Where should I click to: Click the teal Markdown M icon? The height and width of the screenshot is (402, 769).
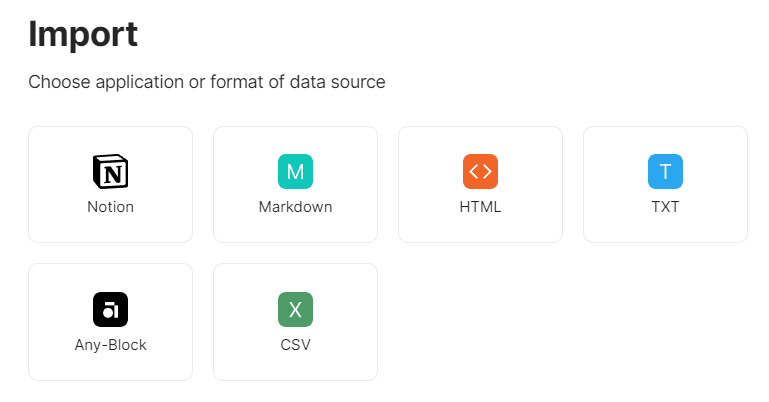coord(295,172)
